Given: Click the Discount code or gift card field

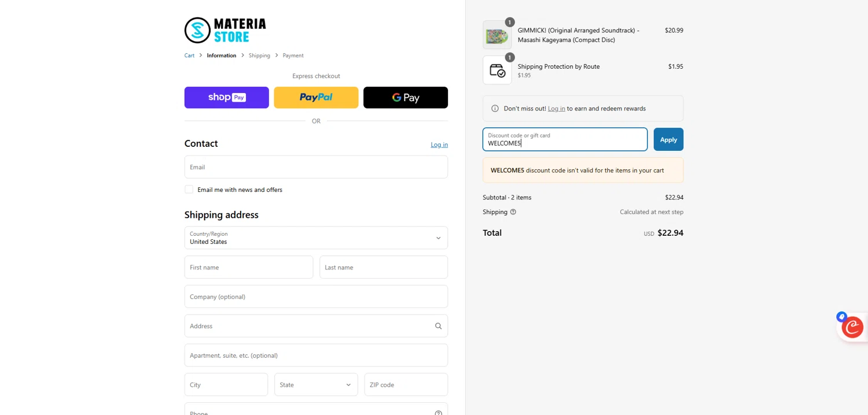Looking at the screenshot, I should (x=565, y=139).
